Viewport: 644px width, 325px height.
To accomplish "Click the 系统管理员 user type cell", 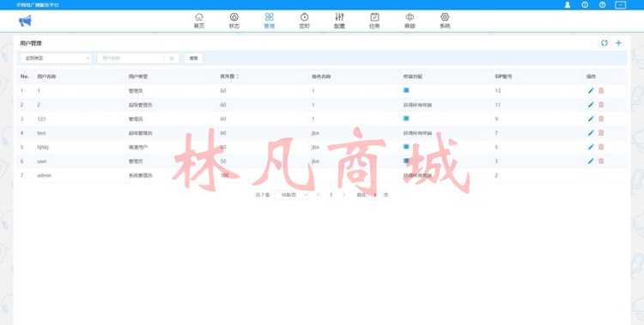I will pos(141,175).
